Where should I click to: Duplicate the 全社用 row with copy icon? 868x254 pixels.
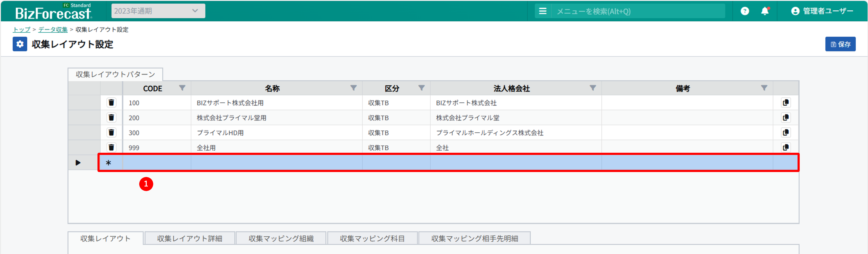(785, 147)
